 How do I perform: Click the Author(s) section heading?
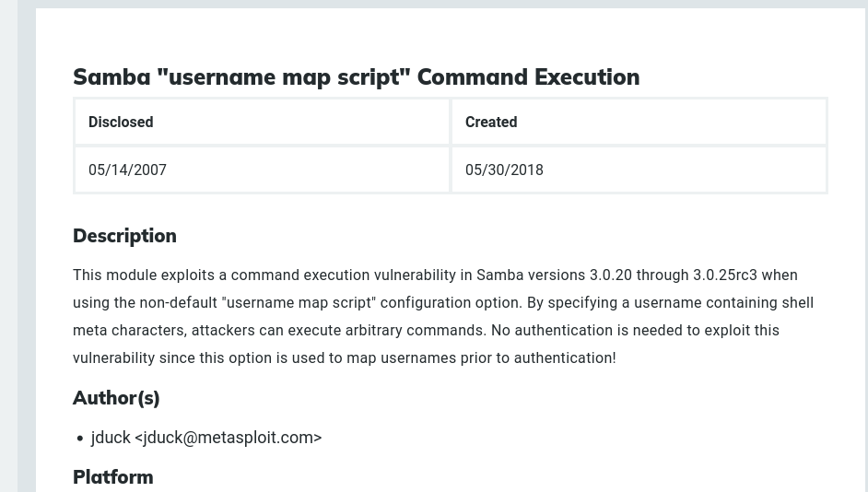[x=116, y=398]
